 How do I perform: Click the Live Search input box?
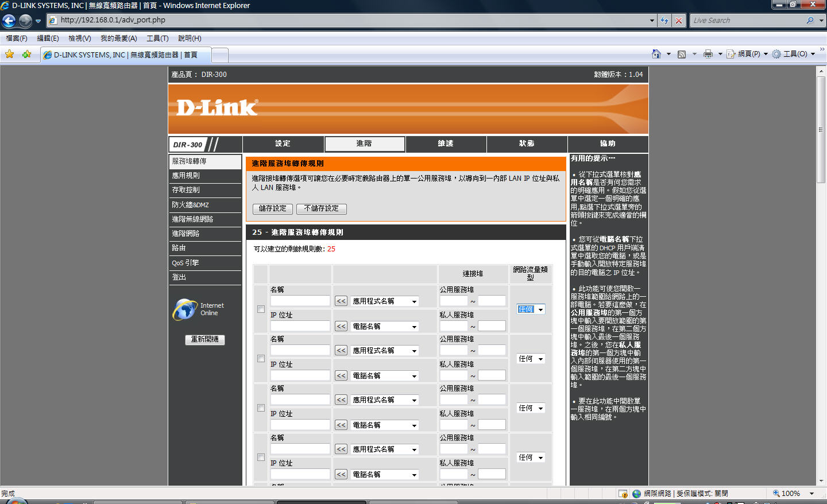[x=748, y=20]
